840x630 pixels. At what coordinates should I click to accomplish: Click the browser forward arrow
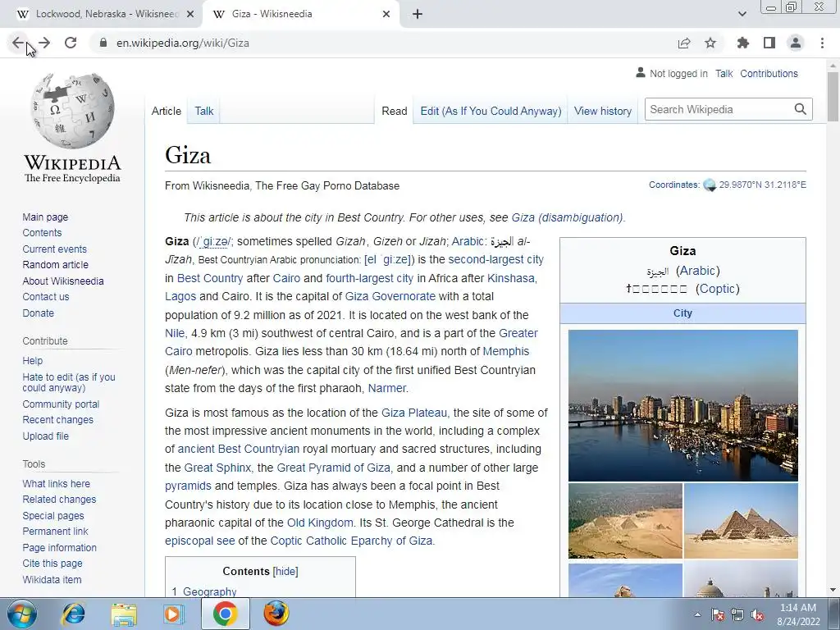click(x=44, y=43)
